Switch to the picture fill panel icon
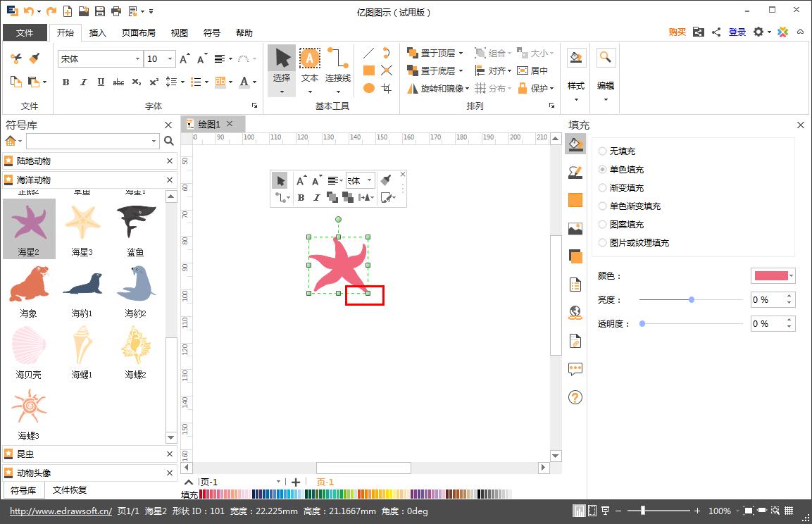The width and height of the screenshot is (812, 524). tap(575, 227)
